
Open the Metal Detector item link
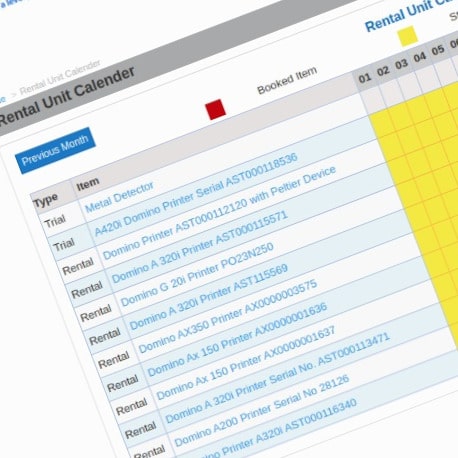point(119,197)
